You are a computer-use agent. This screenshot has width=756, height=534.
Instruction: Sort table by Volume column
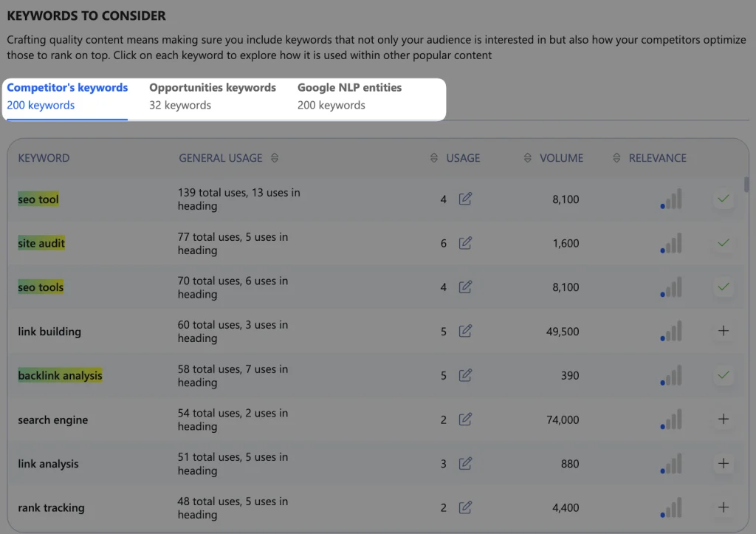tap(528, 158)
